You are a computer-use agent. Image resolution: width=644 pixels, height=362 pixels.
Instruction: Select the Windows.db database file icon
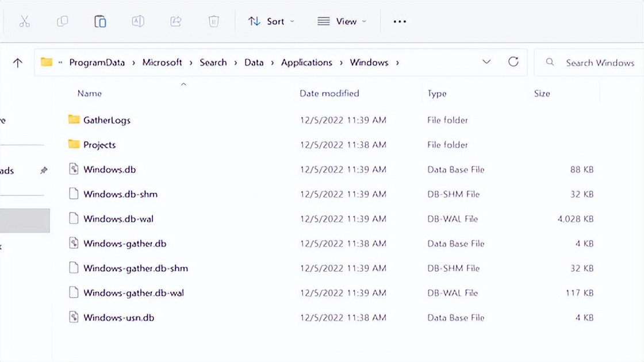[x=74, y=169]
